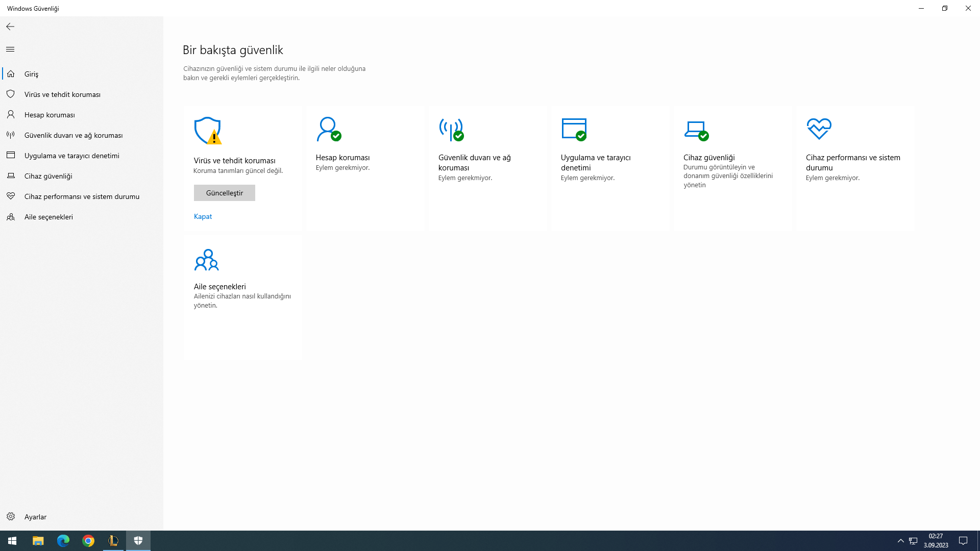Select Giriş in the sidebar
Screen dimensions: 980x551
tap(31, 74)
